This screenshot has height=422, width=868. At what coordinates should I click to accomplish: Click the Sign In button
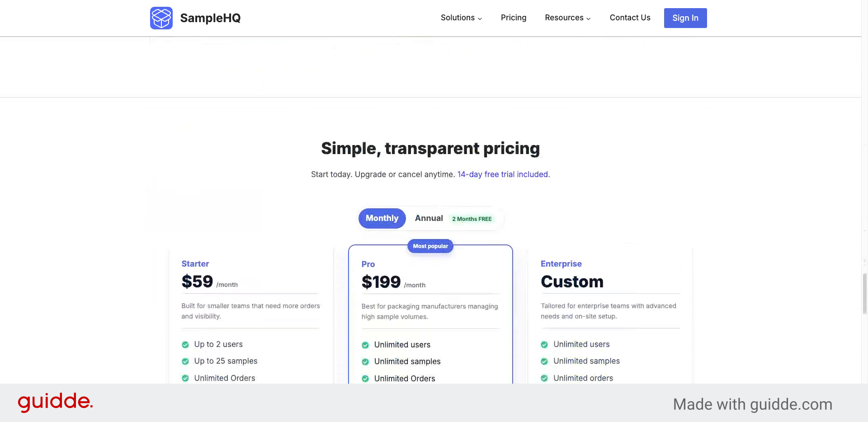tap(685, 18)
